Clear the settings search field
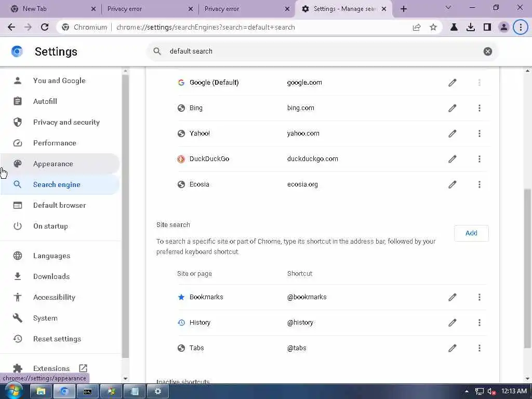Screen dimensions: 532x399 [487, 51]
